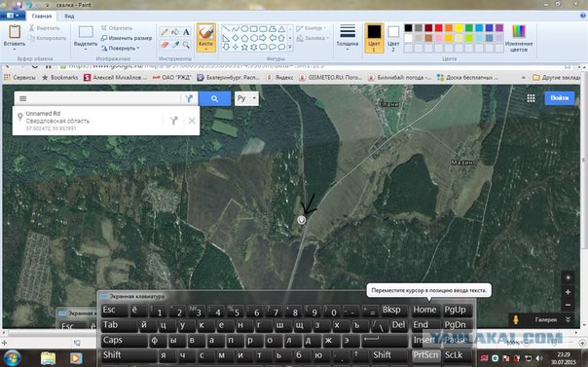
Task: Choose the Curve shape
Action: [236, 29]
